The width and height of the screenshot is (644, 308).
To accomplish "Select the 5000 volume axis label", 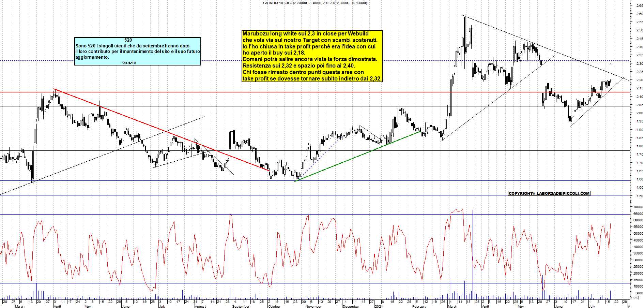I will 639,293.
